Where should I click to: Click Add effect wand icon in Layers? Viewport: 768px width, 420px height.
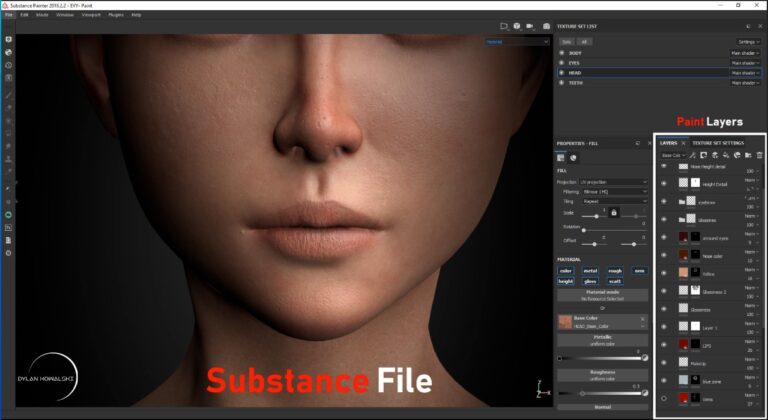(692, 155)
